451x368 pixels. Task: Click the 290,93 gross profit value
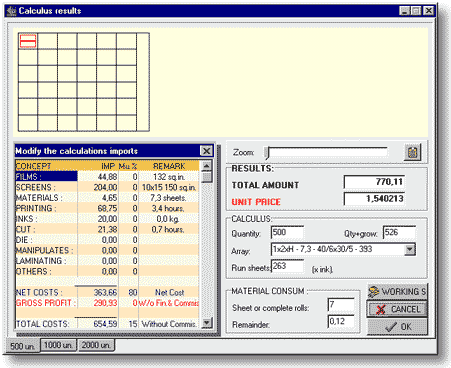point(105,303)
